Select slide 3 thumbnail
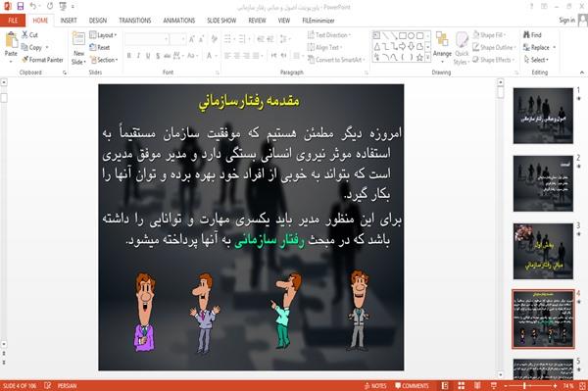Image resolution: width=588 pixels, height=391 pixels. pyautogui.click(x=543, y=251)
